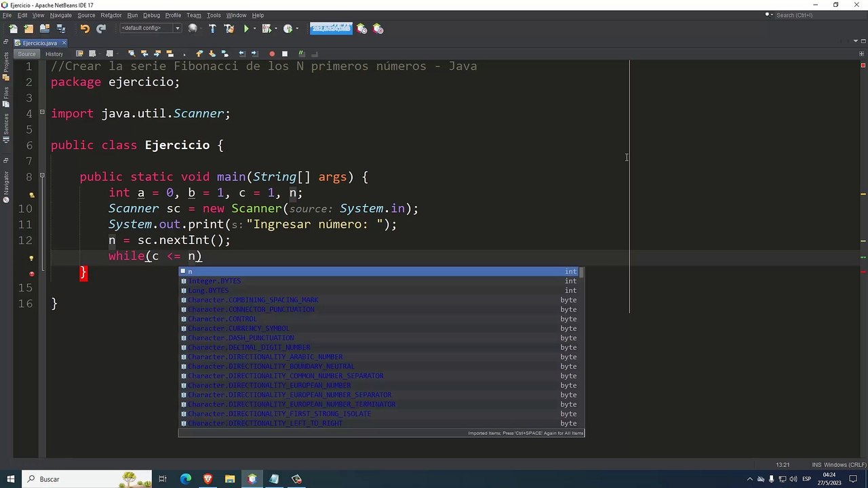This screenshot has height=488, width=868.
Task: Close the Ejercicio.java tab
Action: click(64, 43)
